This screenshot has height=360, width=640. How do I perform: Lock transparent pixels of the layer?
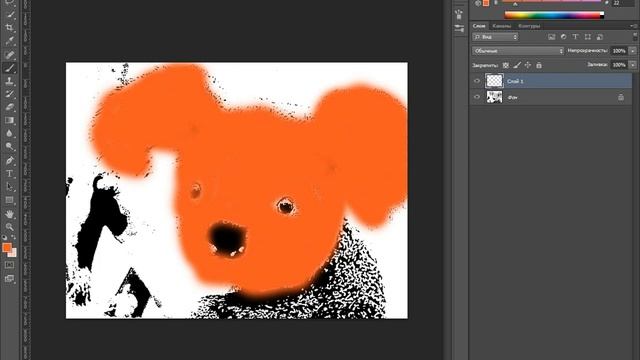[x=506, y=65]
